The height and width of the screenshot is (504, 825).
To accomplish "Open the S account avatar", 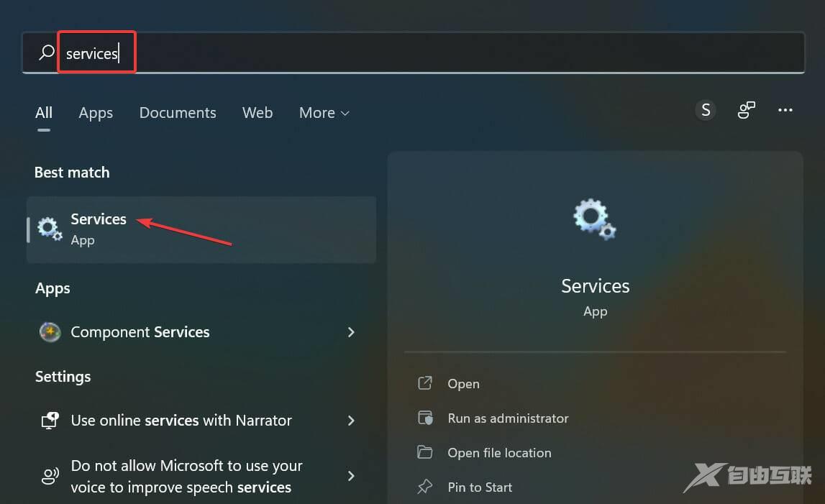I will [705, 110].
